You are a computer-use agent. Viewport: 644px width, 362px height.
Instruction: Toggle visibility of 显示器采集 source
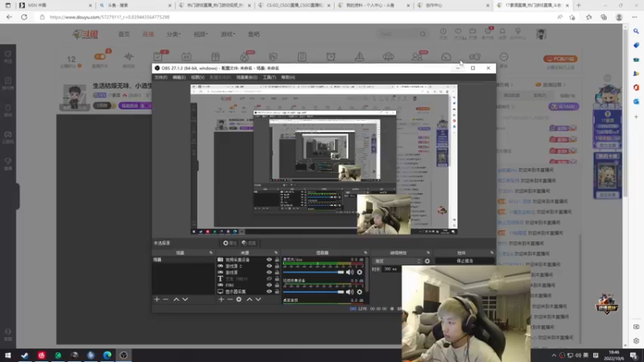coord(269,291)
